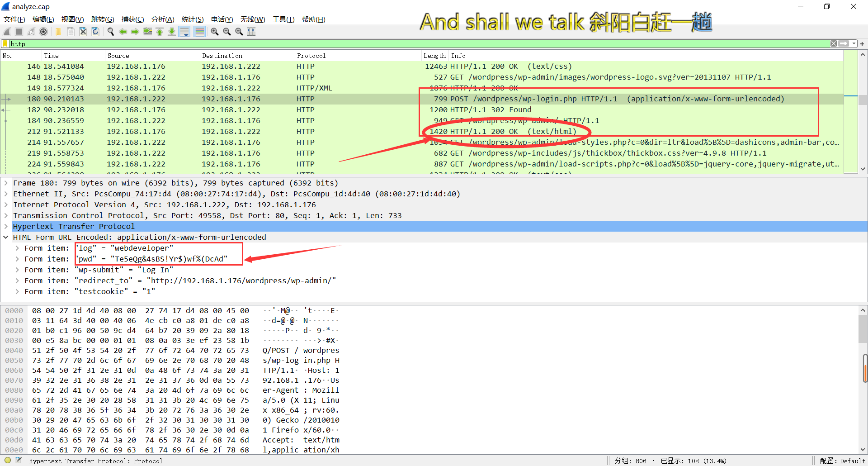Select packet 146 text/css response row
This screenshot has width=868, height=466.
coord(422,66)
